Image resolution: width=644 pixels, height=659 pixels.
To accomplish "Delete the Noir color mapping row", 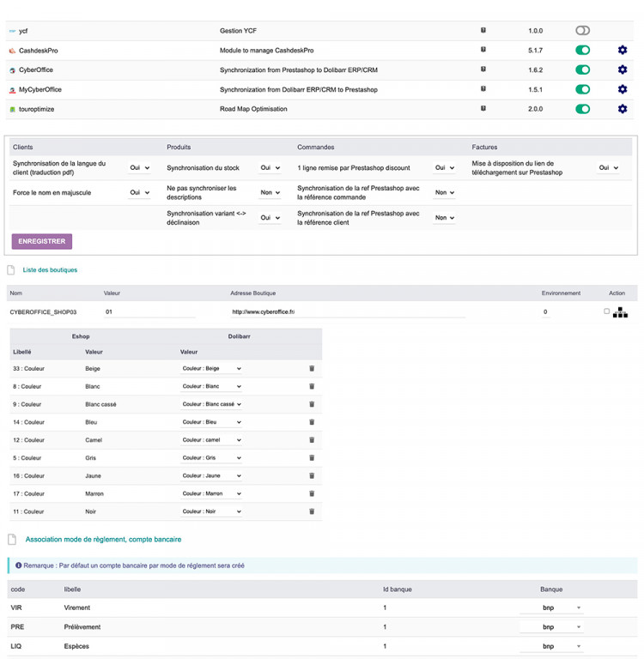I will (312, 511).
